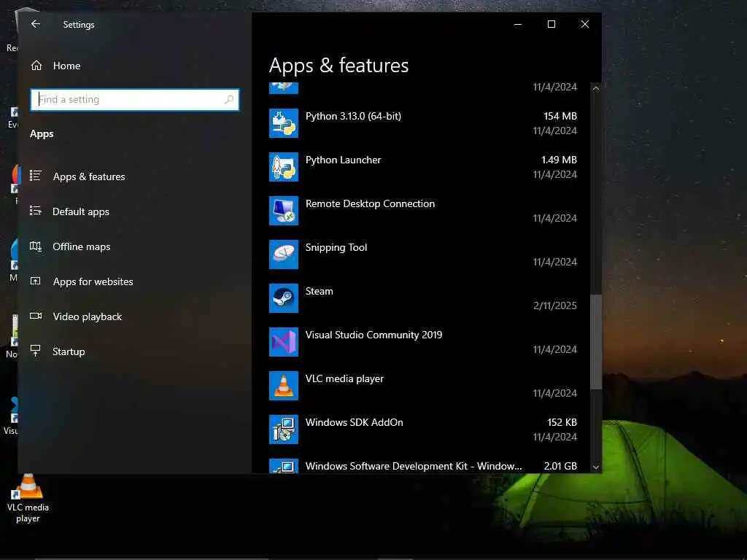The height and width of the screenshot is (560, 747).
Task: Click the scrollbar down arrow in app list
Action: (595, 467)
